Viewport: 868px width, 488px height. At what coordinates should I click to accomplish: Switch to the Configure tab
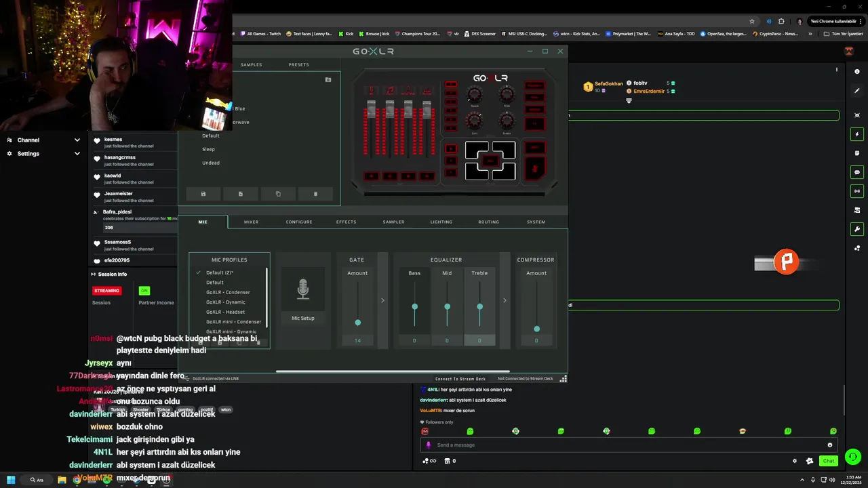click(x=299, y=222)
